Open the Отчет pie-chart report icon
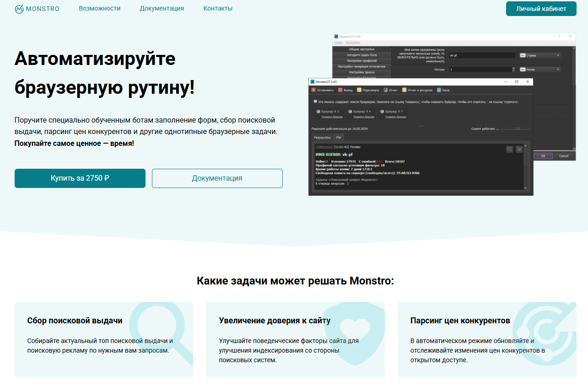The width and height of the screenshot is (588, 386). 385,90
